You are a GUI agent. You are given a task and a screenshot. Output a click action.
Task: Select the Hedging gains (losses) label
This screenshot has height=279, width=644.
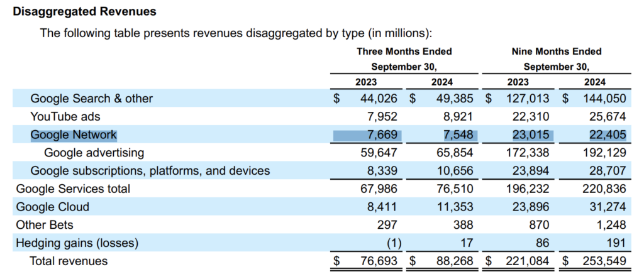pyautogui.click(x=77, y=243)
